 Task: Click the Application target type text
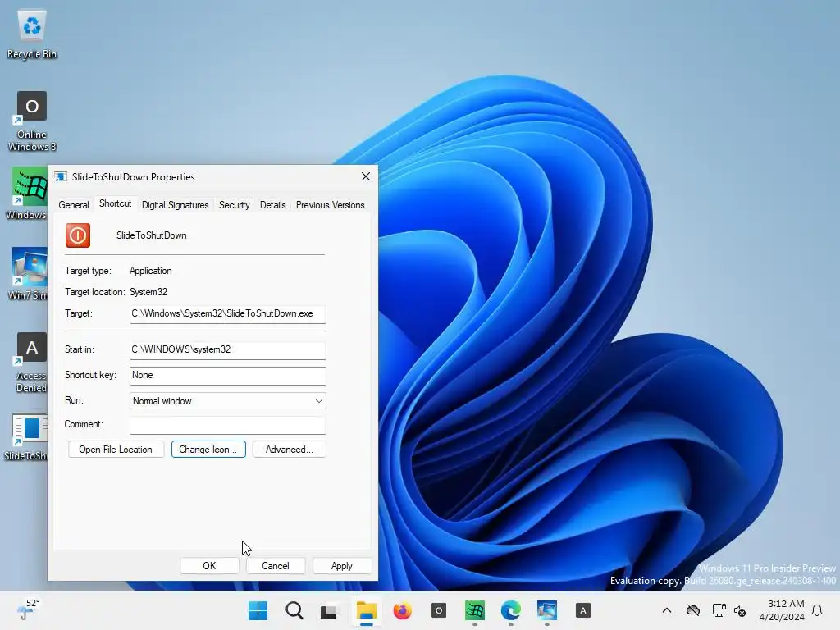click(x=151, y=271)
